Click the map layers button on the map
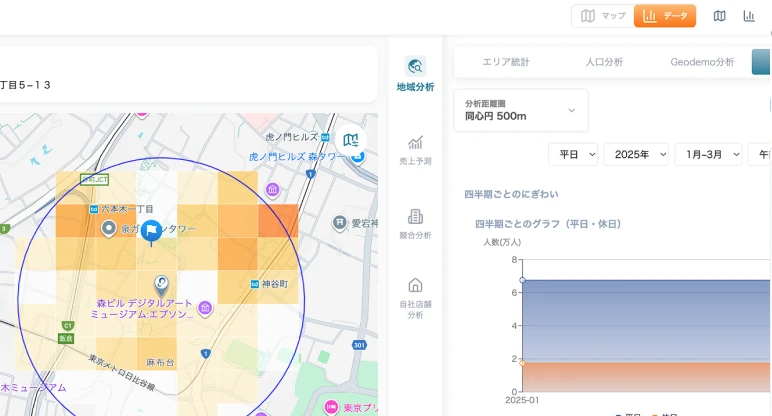Image resolution: width=772 pixels, height=416 pixels. pyautogui.click(x=350, y=141)
